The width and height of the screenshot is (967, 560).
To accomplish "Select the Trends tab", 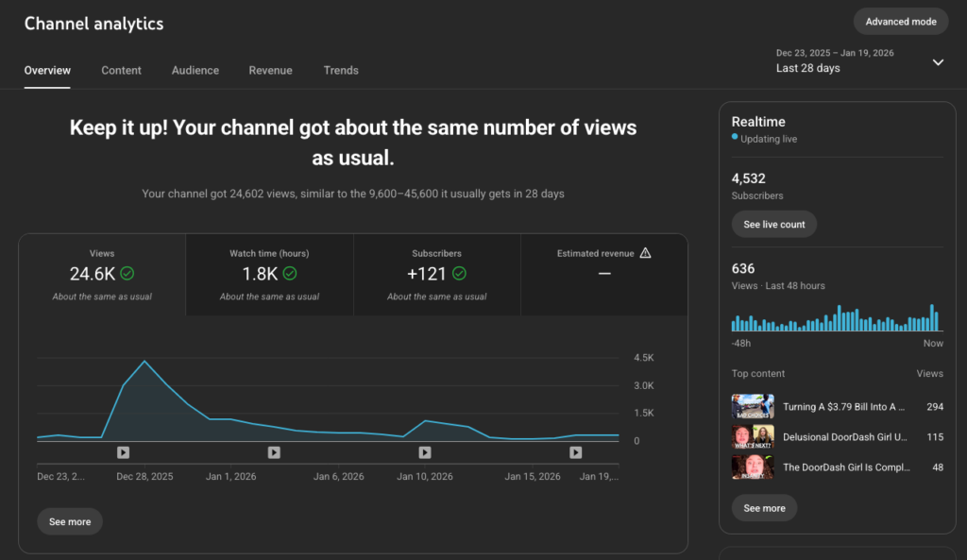I will [x=341, y=71].
